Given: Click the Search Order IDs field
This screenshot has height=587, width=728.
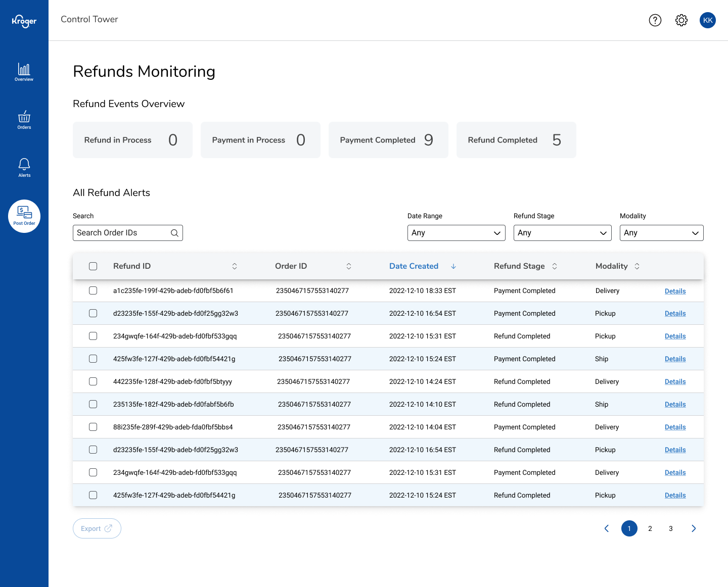Looking at the screenshot, I should 121,233.
